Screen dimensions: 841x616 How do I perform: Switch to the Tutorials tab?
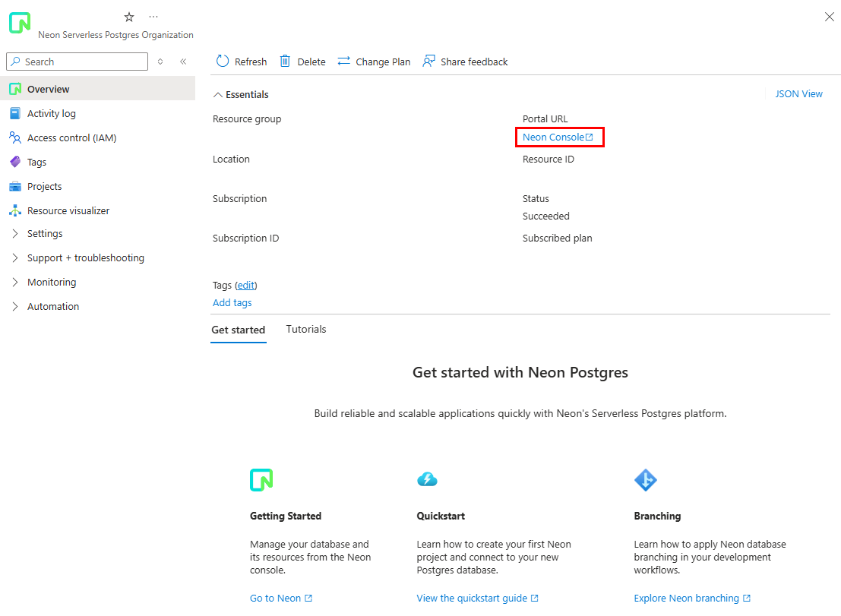(305, 329)
